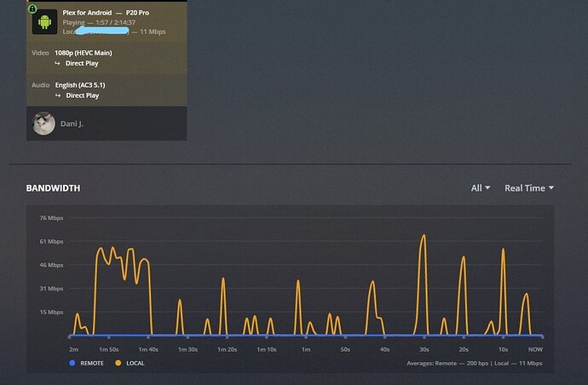This screenshot has width=588, height=385.
Task: Select 'Plex for Android — P20 Pro' title
Action: 106,13
